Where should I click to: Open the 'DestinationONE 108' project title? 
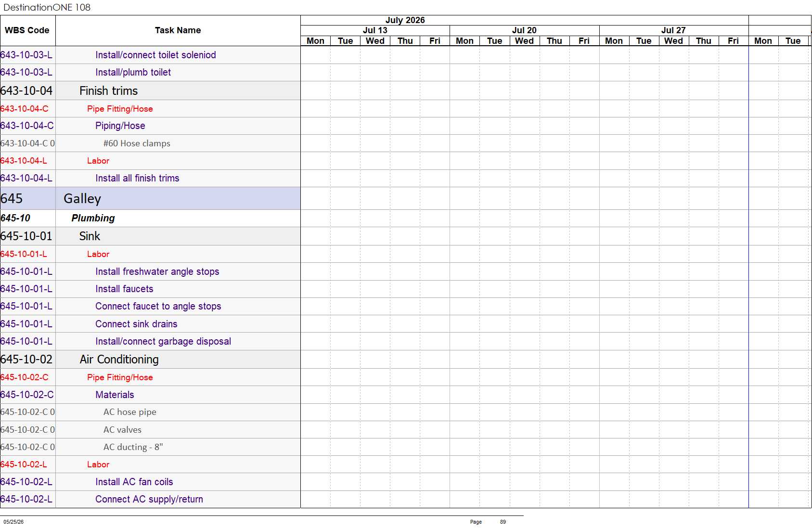point(47,7)
